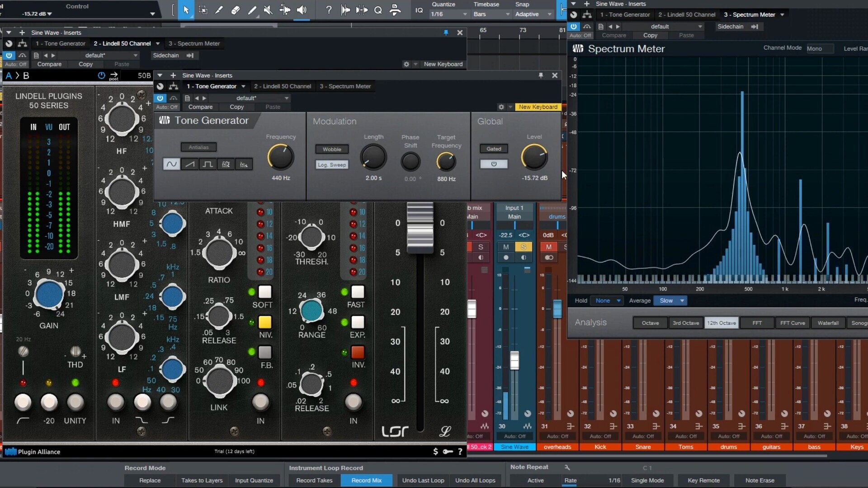The width and height of the screenshot is (868, 488).
Task: Switch to 3 - Spectrum Meter tab in Tone Generator window
Action: [345, 86]
